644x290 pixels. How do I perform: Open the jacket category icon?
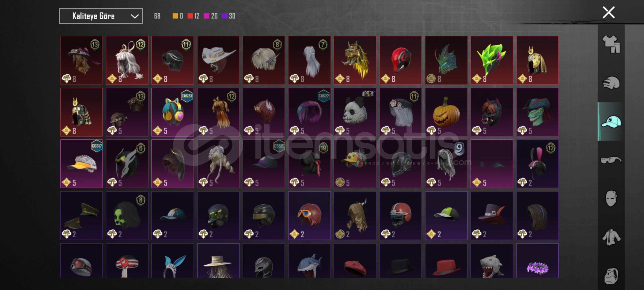[x=611, y=237]
